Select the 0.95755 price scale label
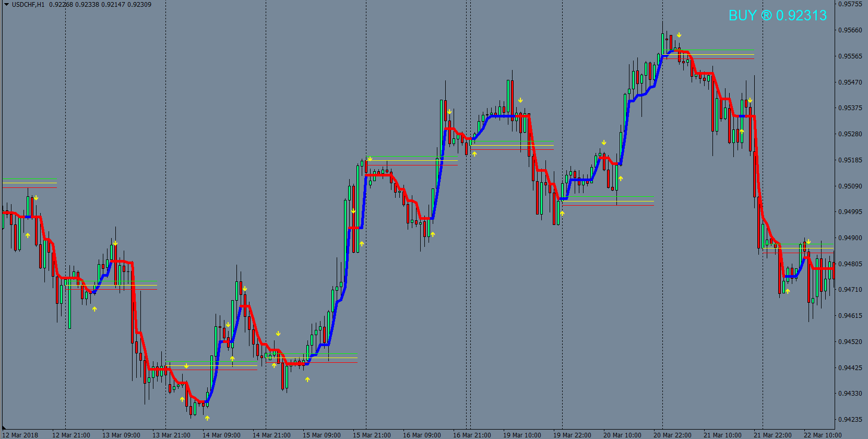The image size is (868, 439). tap(850, 4)
